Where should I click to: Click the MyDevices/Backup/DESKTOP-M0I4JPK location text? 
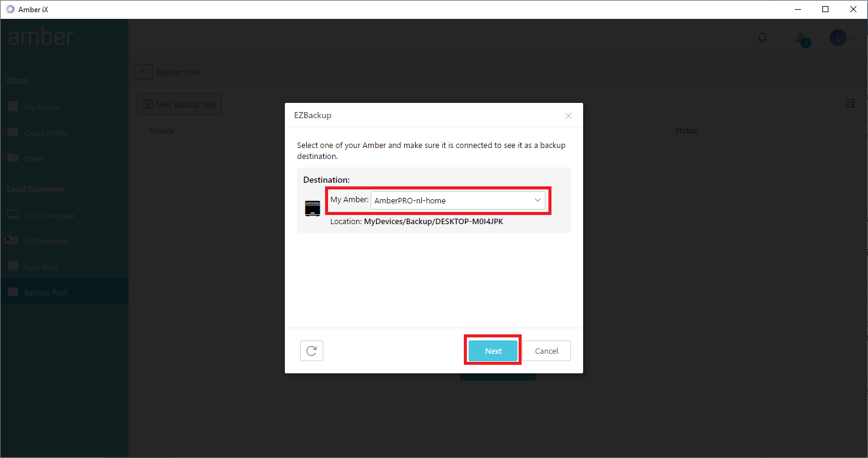[433, 222]
